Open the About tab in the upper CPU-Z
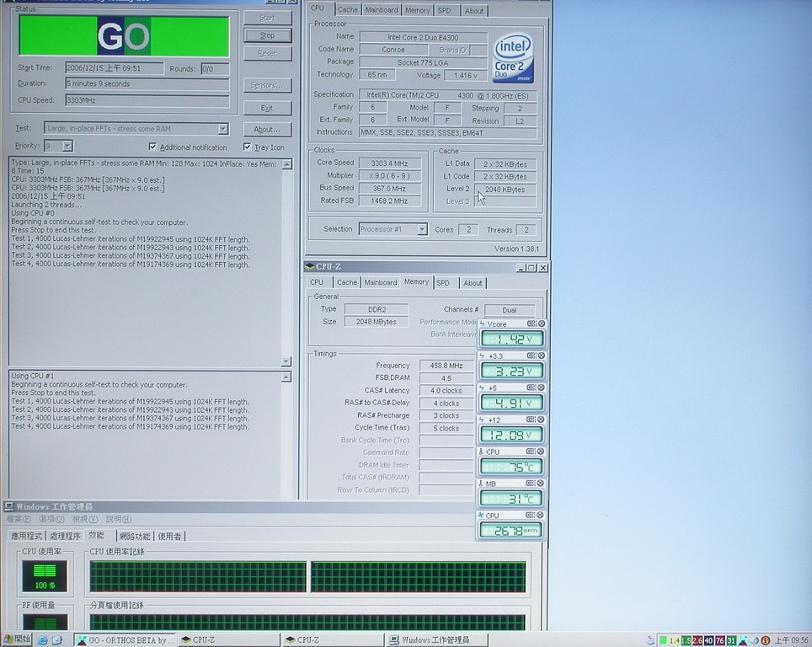812x647 pixels. [x=473, y=10]
